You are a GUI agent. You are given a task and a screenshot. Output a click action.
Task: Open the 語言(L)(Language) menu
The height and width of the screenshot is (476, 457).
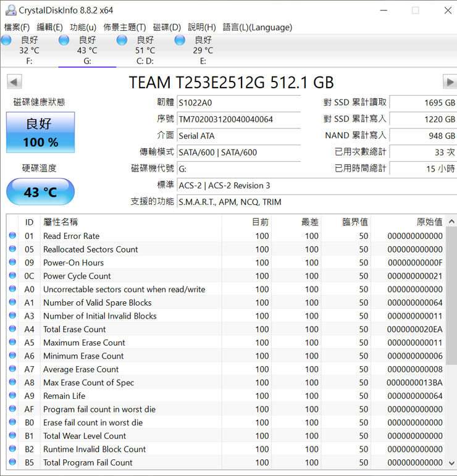[x=257, y=27]
